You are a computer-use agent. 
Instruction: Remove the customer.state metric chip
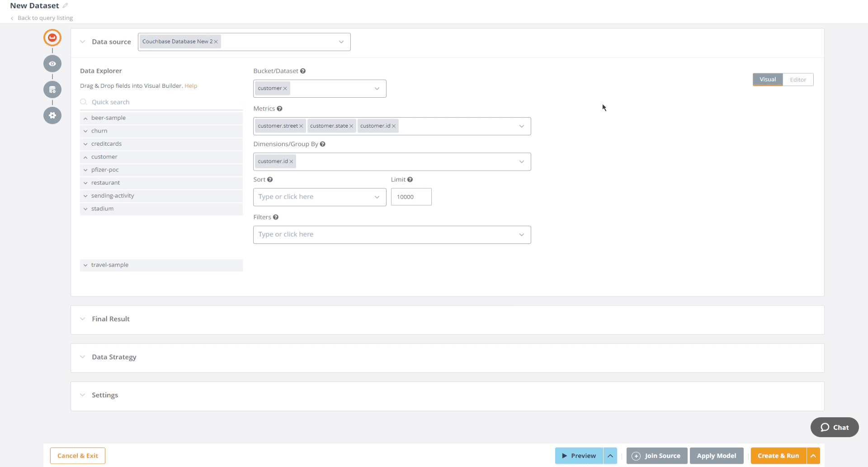pos(351,126)
